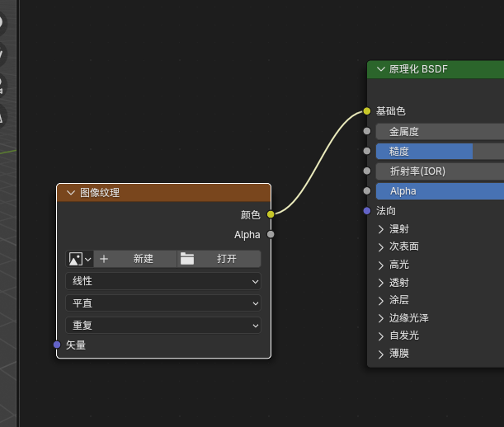Viewport: 504px width, 427px height.
Task: Click the 基础色 input socket on BSDF
Action: (x=366, y=110)
